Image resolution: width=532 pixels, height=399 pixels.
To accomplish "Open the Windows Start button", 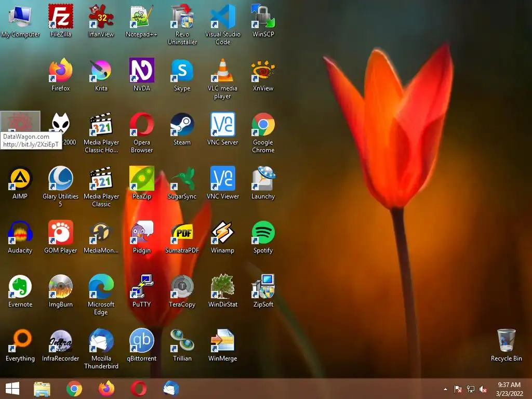I will [x=12, y=389].
